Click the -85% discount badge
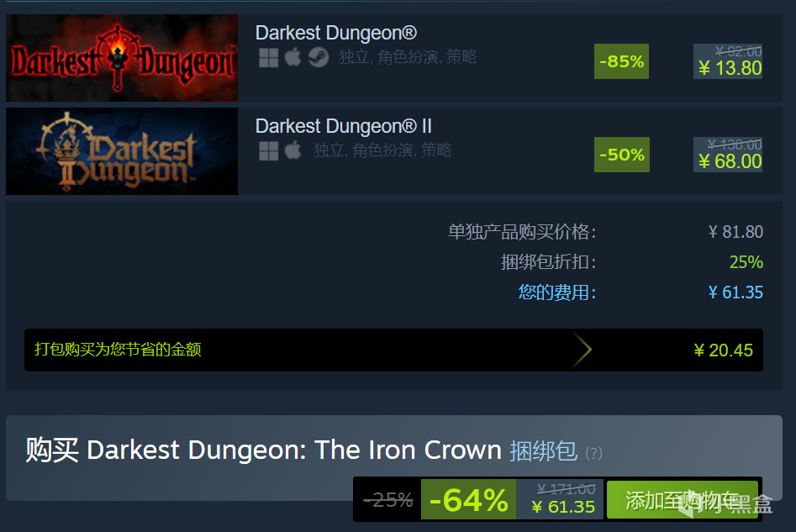 click(621, 61)
